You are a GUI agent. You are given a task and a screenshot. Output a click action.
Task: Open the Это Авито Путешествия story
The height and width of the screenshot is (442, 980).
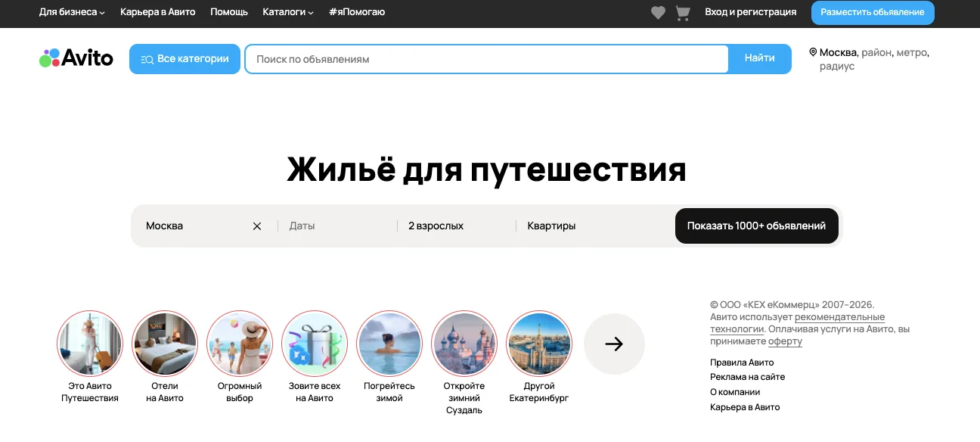(89, 344)
